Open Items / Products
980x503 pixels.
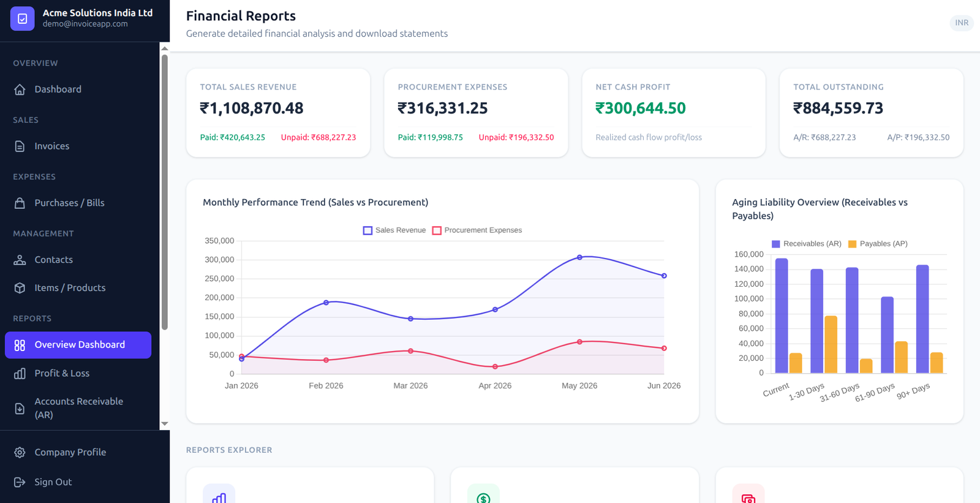tap(78, 288)
